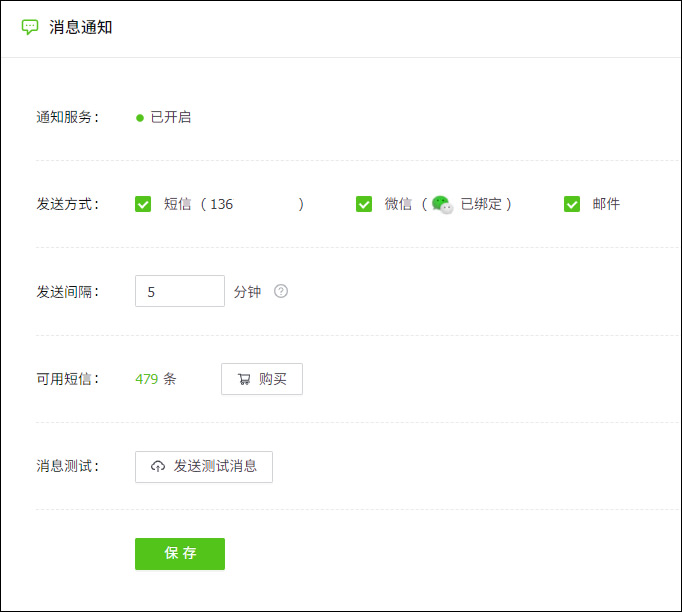Click the cloud upload icon on test button
This screenshot has width=682, height=612.
pyautogui.click(x=158, y=467)
